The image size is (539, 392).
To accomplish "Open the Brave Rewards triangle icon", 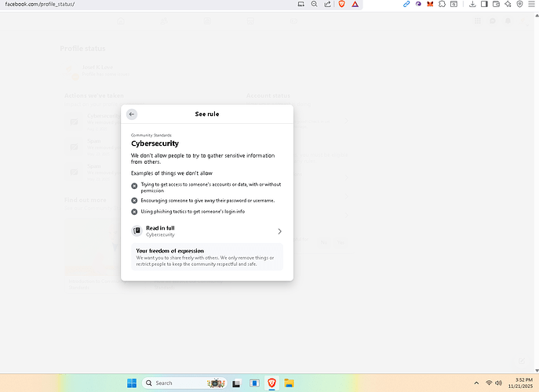I will pyautogui.click(x=355, y=5).
